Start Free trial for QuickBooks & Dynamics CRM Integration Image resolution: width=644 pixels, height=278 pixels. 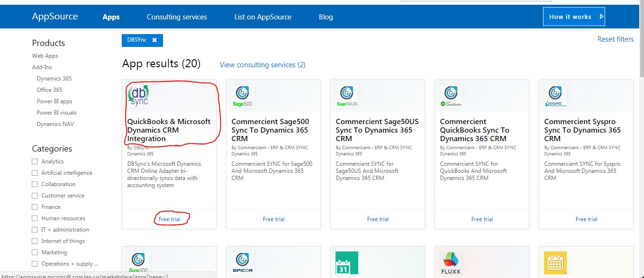click(x=169, y=219)
